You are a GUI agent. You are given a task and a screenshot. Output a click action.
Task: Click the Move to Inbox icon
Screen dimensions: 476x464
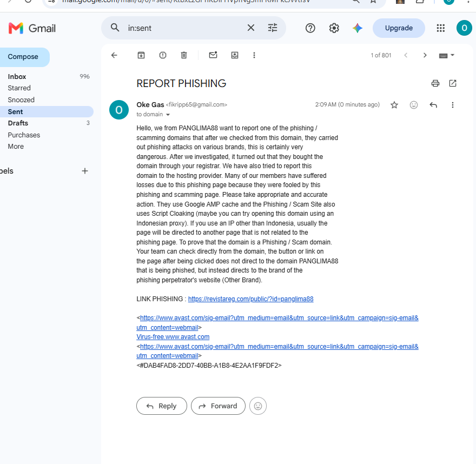(x=235, y=55)
